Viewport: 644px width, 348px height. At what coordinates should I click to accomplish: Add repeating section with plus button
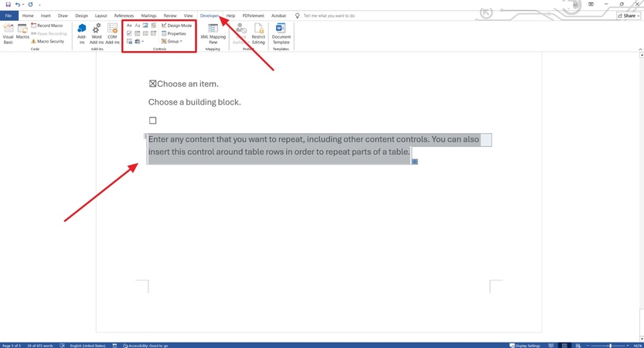(x=415, y=162)
